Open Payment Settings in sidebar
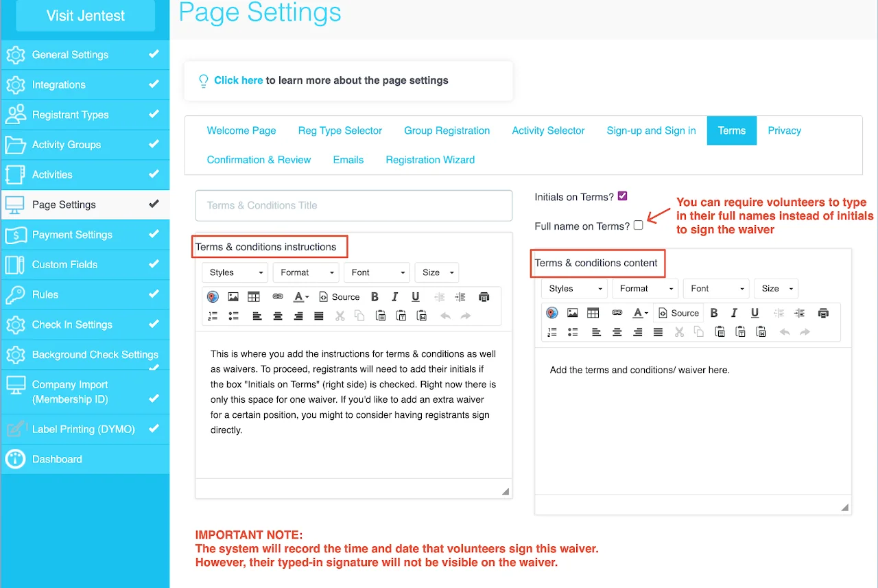The width and height of the screenshot is (878, 588). [85, 235]
